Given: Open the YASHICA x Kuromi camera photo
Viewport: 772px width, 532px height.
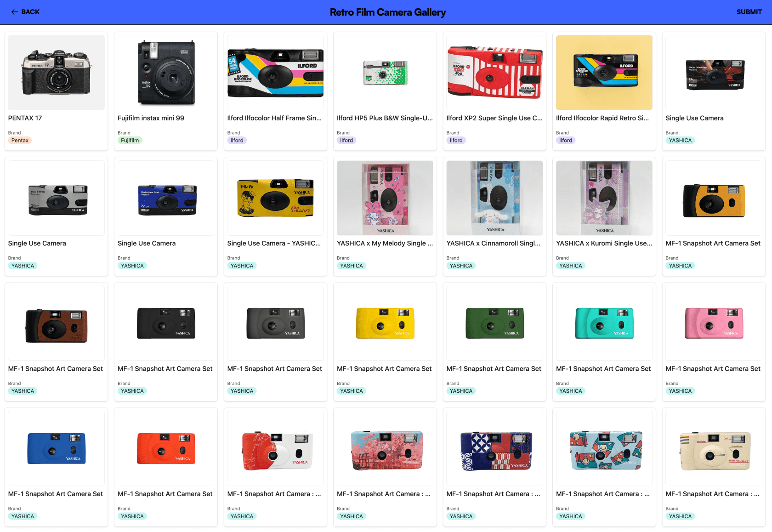Looking at the screenshot, I should tap(604, 198).
